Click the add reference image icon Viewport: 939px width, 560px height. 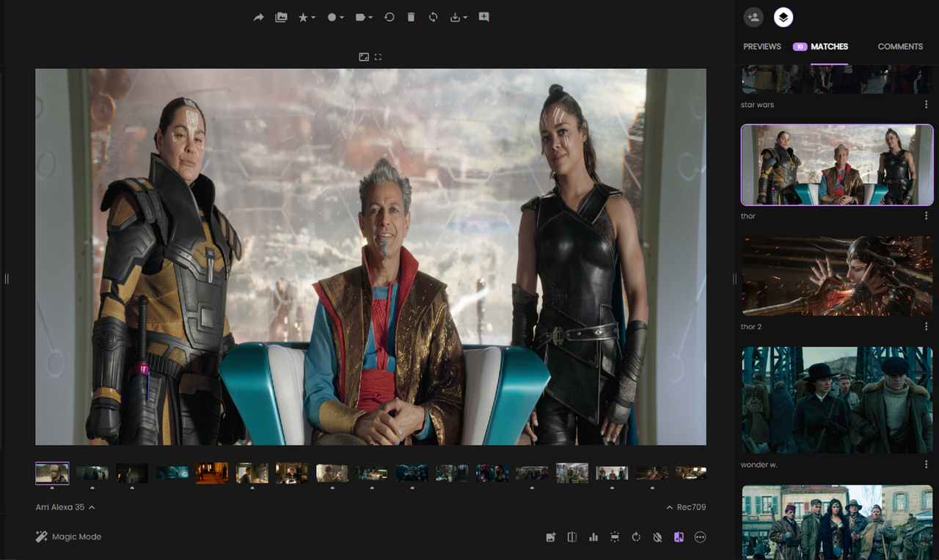pos(551,537)
